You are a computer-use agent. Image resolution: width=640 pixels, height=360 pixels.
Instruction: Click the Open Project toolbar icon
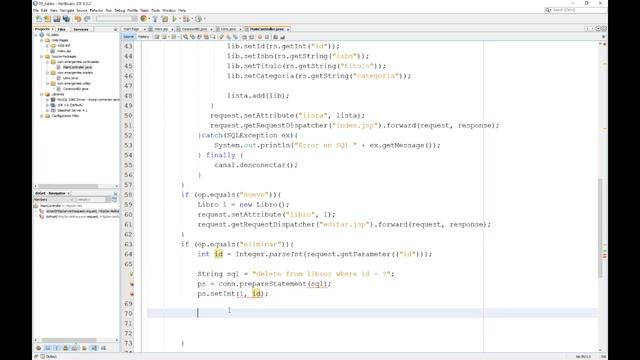(x=57, y=19)
